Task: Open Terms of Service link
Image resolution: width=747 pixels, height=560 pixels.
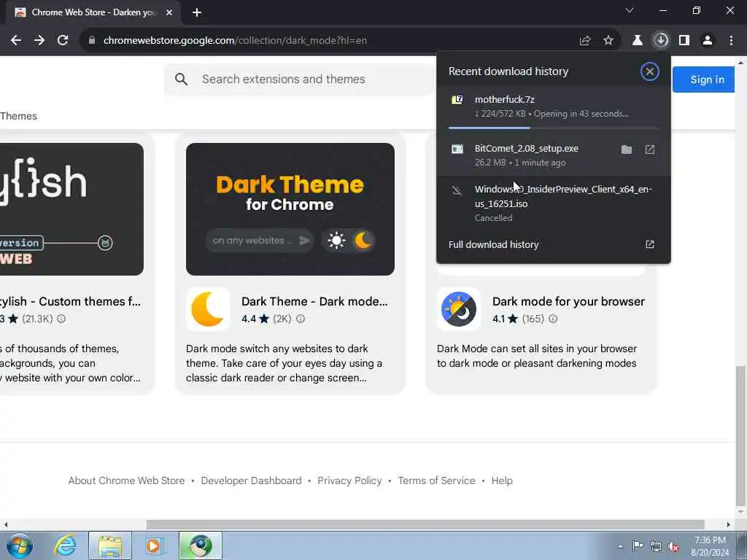Action: [x=436, y=481]
